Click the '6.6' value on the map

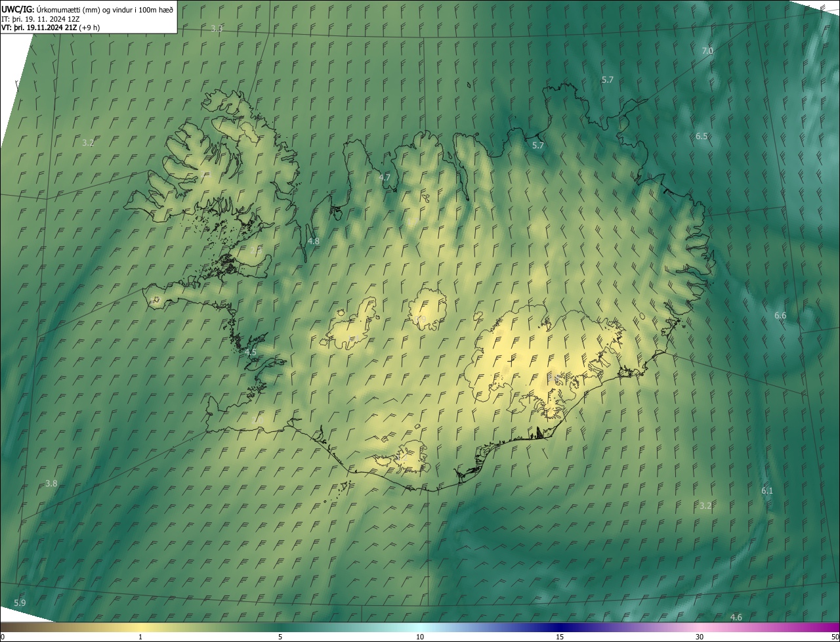click(780, 316)
